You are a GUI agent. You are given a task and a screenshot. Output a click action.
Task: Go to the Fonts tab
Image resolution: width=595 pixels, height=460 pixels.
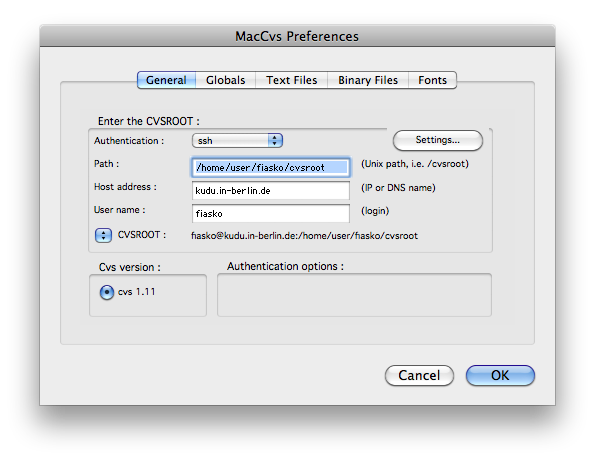[x=433, y=80]
